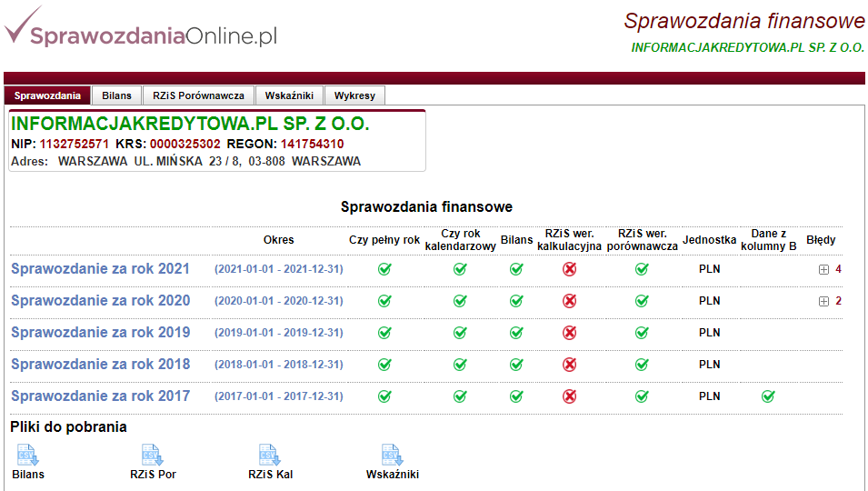This screenshot has height=491, width=868.
Task: Click NIP number 1132752571
Action: tap(75, 144)
